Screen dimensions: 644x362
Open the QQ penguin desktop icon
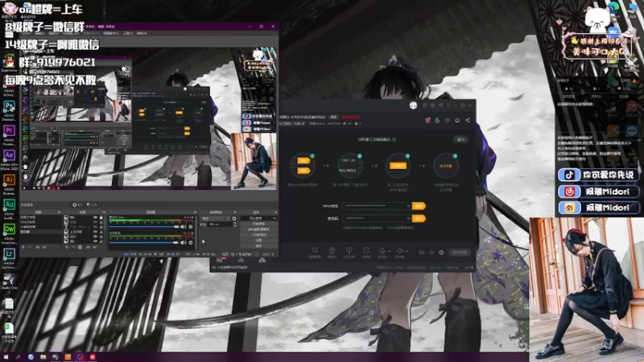[9, 62]
